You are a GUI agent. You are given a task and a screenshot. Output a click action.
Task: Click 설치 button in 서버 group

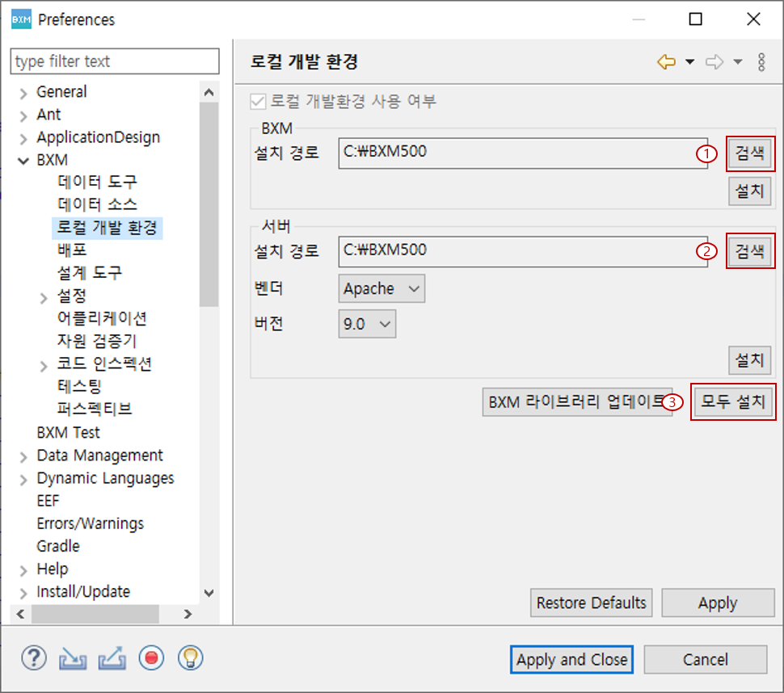click(x=749, y=360)
